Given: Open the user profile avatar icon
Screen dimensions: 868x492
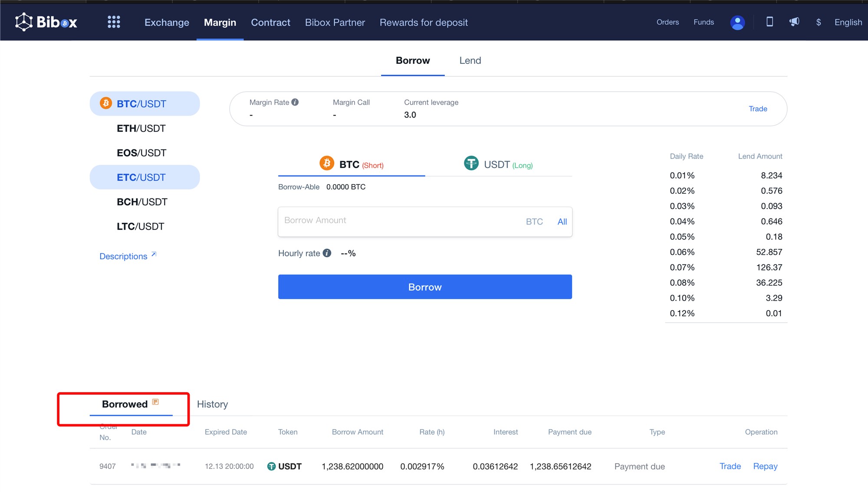Looking at the screenshot, I should 737,23.
